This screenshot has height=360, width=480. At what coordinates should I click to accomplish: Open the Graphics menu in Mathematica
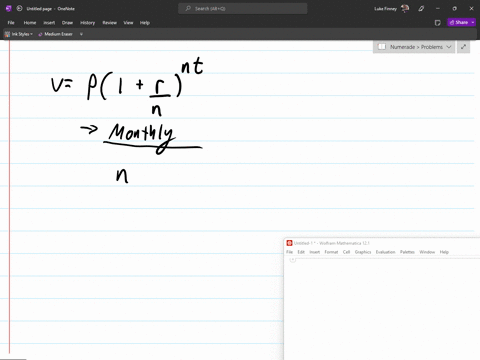pyautogui.click(x=363, y=252)
